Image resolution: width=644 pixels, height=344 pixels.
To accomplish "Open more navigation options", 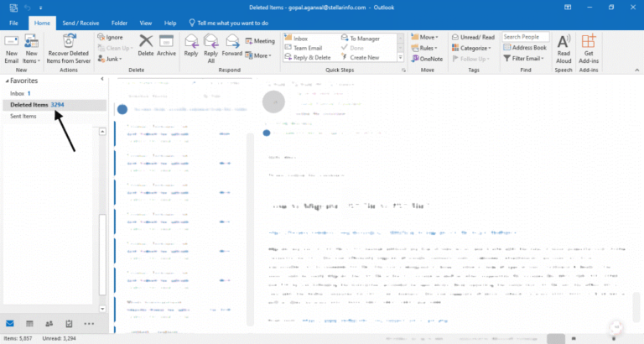I will (89, 324).
